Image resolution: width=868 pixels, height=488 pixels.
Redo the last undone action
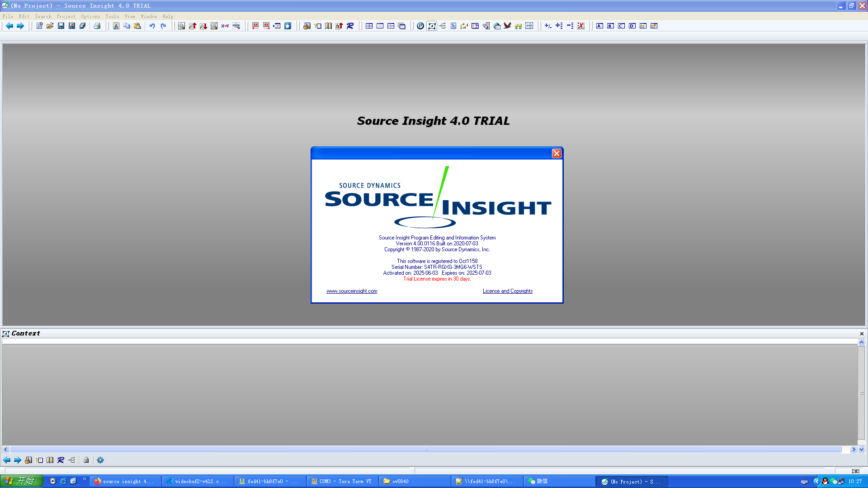[163, 26]
